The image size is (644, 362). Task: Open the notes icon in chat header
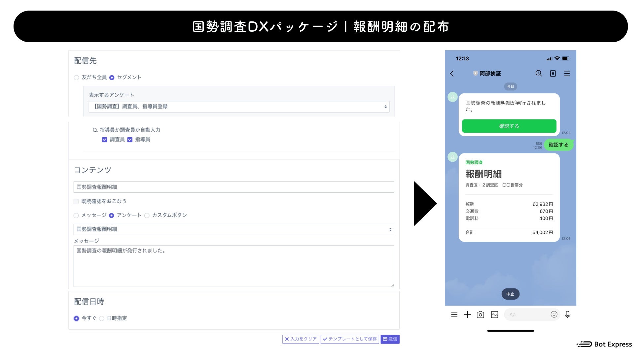pos(553,74)
